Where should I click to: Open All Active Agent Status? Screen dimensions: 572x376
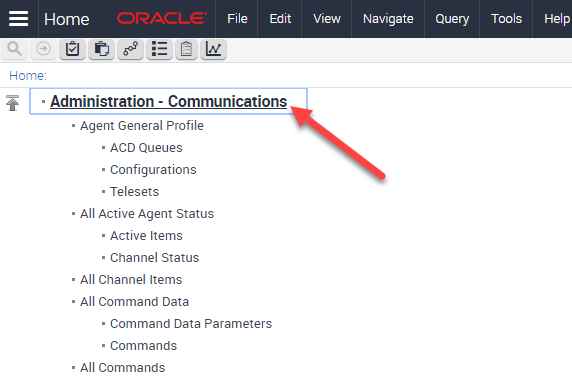147,214
